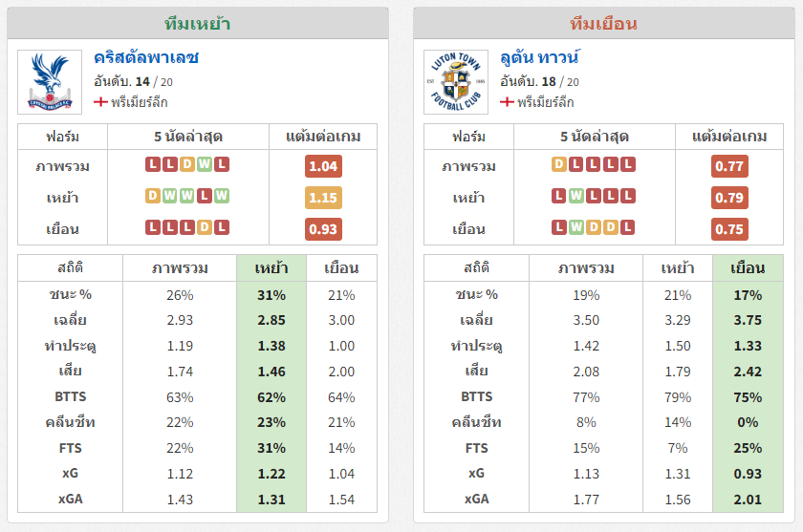Open the คริสตัลพาเลซ team name link
803x532 pixels.
pos(146,58)
